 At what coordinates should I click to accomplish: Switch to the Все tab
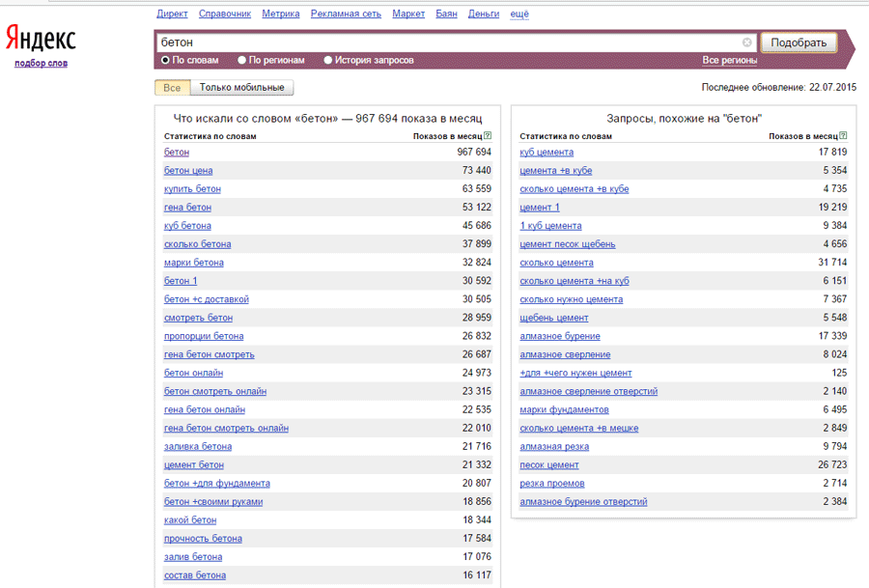click(172, 88)
